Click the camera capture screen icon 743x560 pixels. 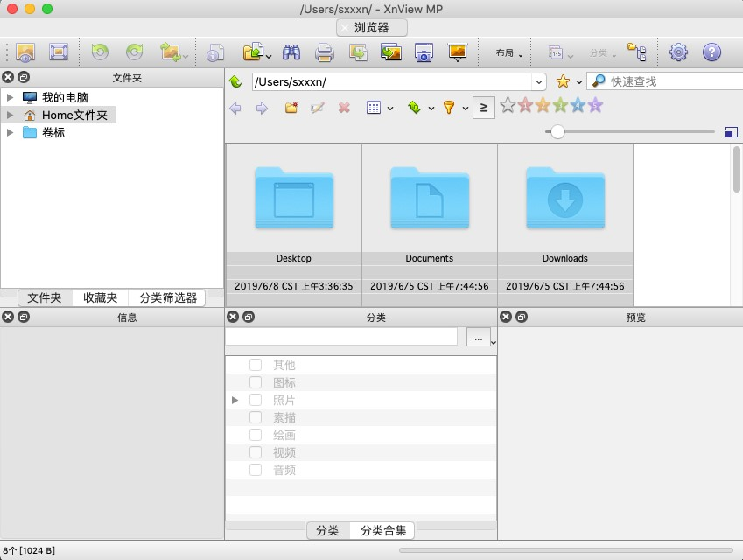tap(424, 53)
